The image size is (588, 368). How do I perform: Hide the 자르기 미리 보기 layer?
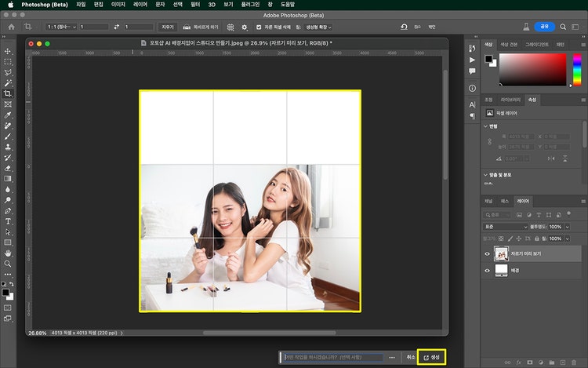coord(487,254)
